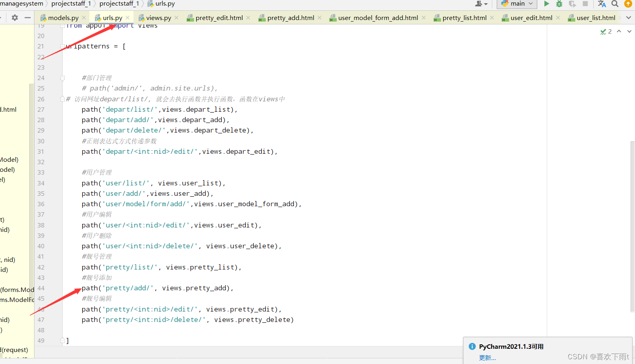Click the editor vertical scrollbar
The image size is (635, 364).
click(x=632, y=226)
